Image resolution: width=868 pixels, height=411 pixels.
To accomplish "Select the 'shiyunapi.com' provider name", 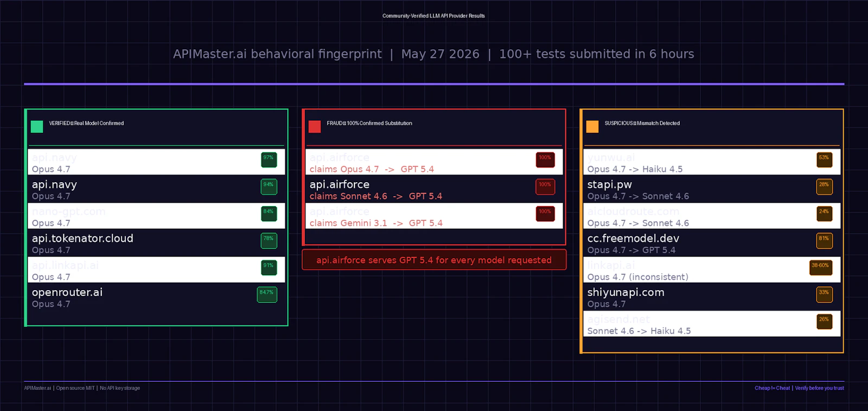I will [x=626, y=292].
